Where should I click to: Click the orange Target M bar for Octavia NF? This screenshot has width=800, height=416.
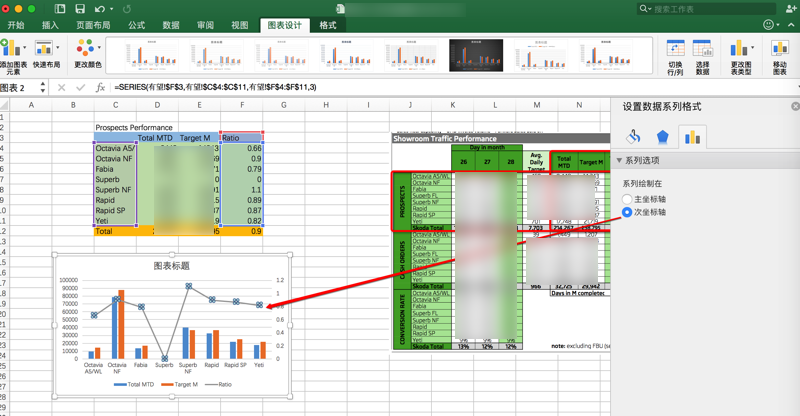click(x=121, y=324)
